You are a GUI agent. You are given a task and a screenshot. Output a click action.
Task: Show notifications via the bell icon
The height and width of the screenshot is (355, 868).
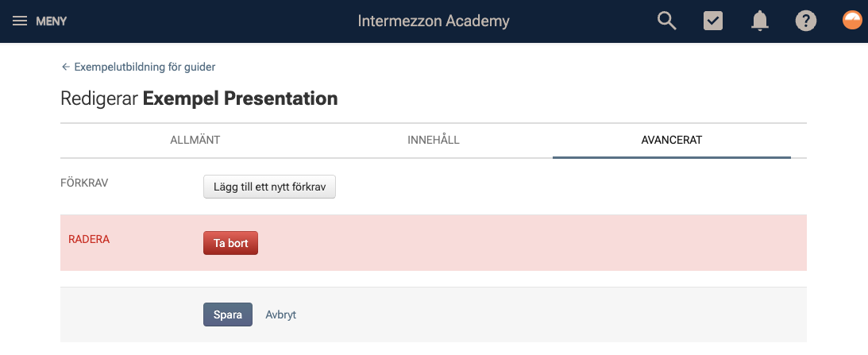[x=759, y=21]
